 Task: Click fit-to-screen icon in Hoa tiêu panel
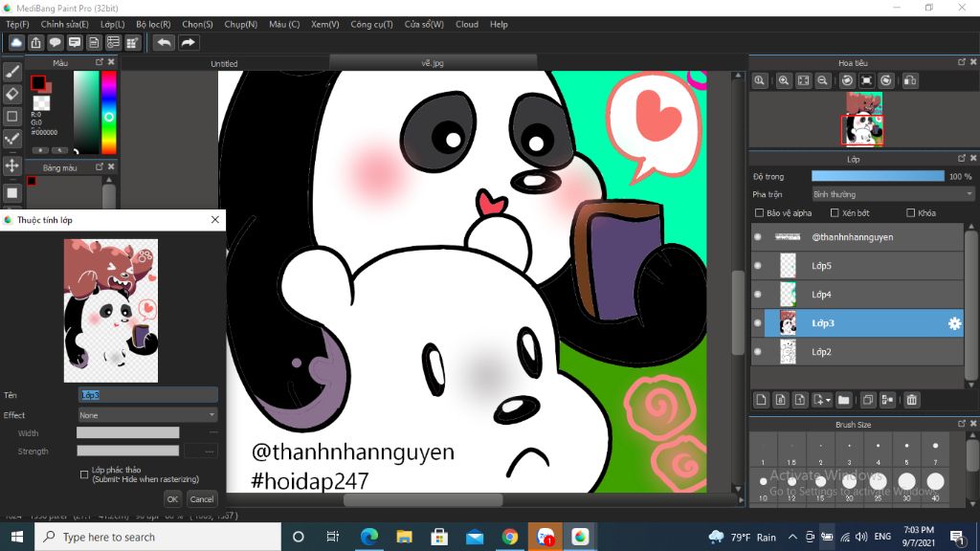[803, 80]
